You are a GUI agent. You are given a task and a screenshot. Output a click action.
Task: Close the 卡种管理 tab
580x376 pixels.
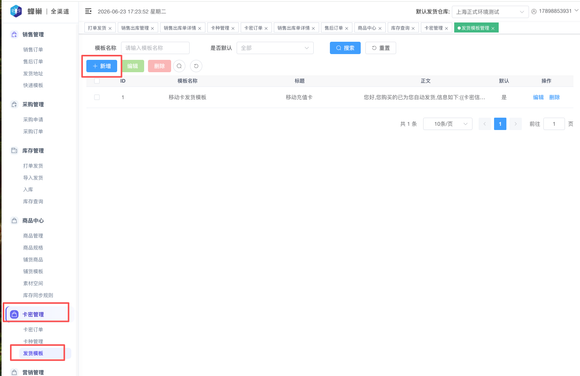tap(233, 28)
